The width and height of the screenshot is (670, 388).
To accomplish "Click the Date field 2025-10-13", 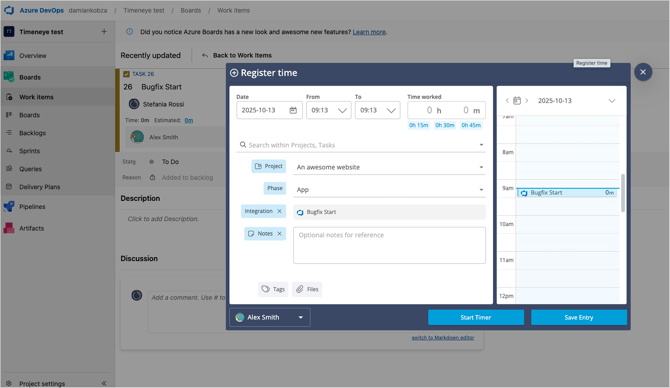I will click(269, 110).
